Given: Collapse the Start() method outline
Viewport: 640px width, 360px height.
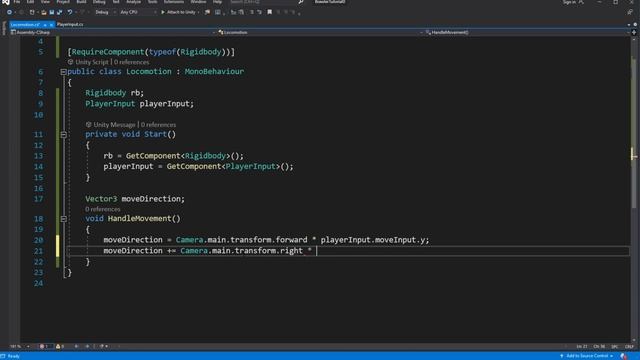Looking at the screenshot, I should tap(63, 134).
